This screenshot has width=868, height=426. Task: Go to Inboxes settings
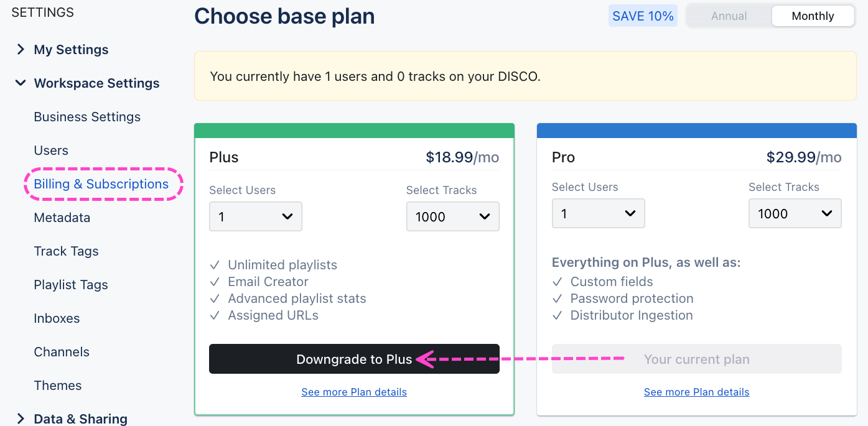pos(57,318)
